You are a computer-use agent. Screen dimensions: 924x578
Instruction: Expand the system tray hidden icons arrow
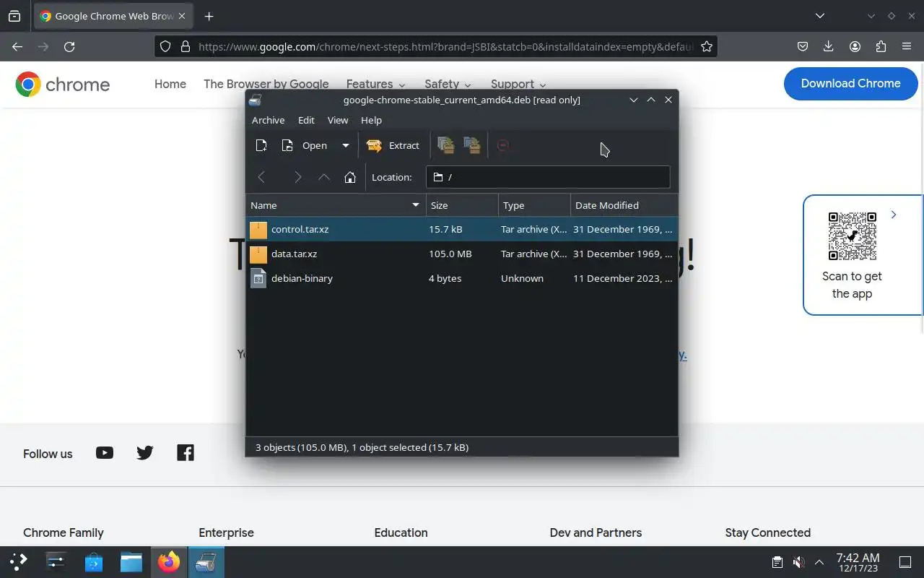[819, 562]
